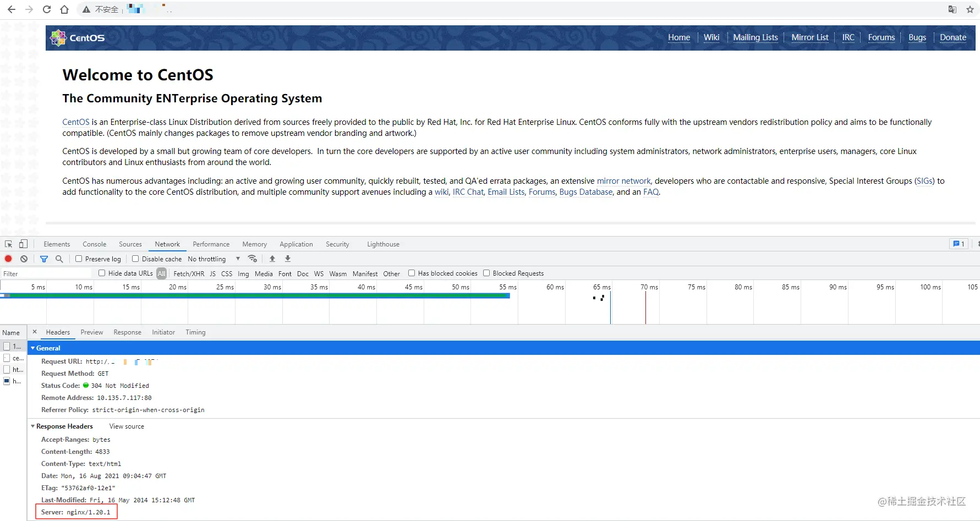Focus the network Filter text box
Viewport: 980px width, 521px height.
pos(46,273)
